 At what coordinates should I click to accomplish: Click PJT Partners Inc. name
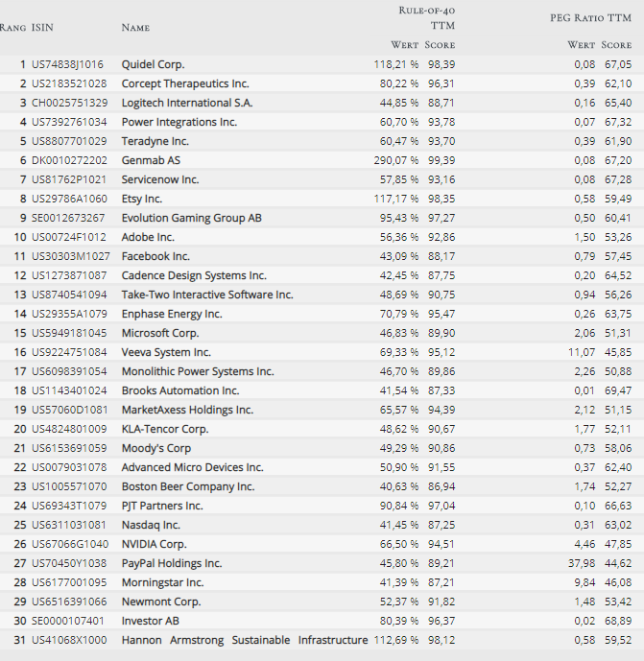pos(162,506)
